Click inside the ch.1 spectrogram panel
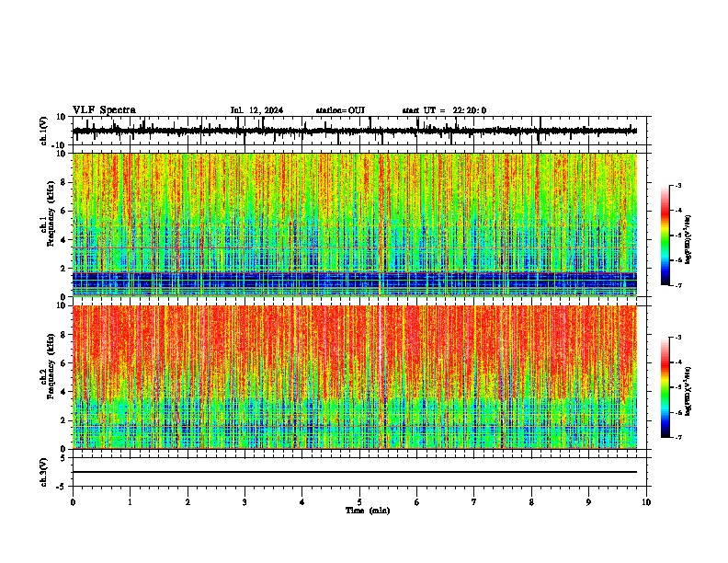728x563 pixels. point(355,224)
